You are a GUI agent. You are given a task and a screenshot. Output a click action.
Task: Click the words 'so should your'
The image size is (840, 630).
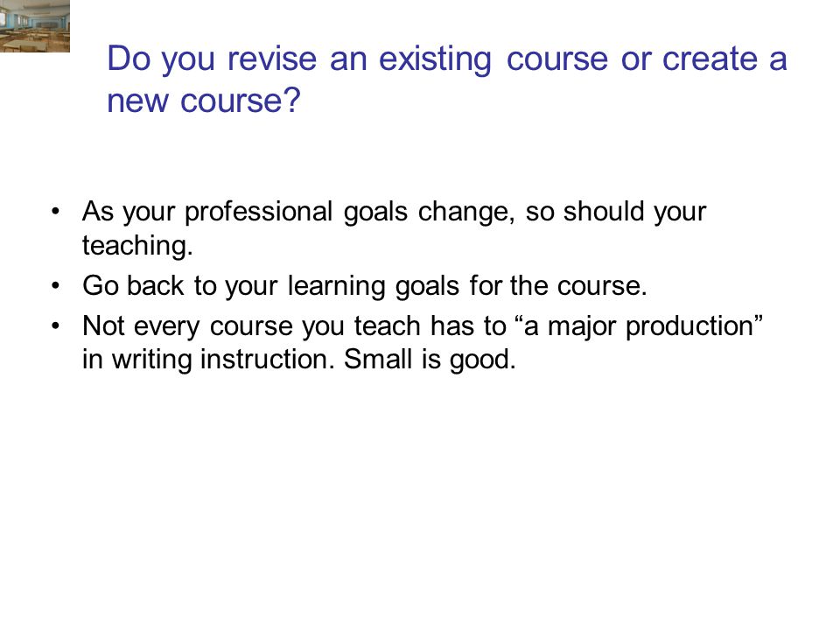click(x=616, y=212)
